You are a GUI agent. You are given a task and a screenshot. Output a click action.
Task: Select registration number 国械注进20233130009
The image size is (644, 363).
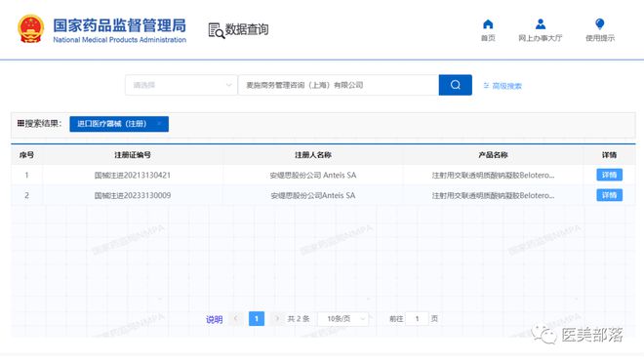coord(133,196)
